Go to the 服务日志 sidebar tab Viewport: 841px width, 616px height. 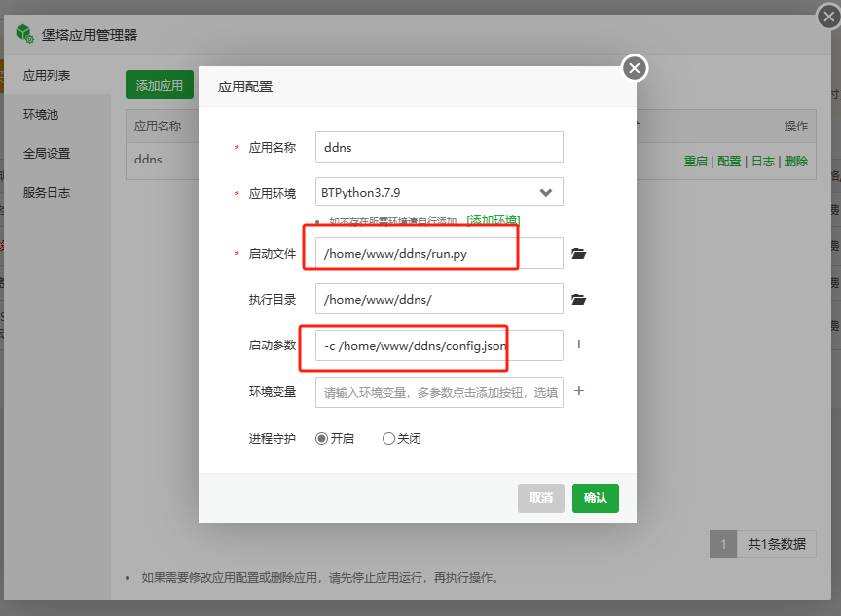point(47,193)
